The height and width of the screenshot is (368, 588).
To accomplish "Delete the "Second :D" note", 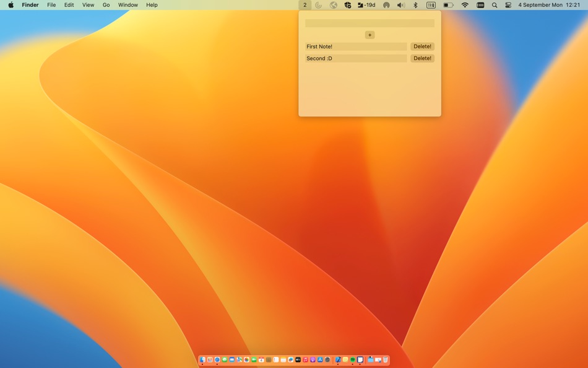I will (x=422, y=58).
